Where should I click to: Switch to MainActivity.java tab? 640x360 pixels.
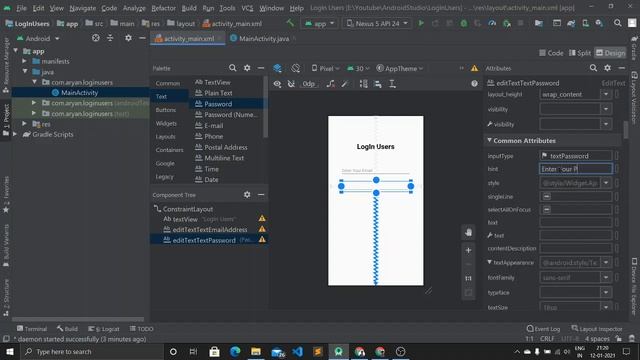pyautogui.click(x=263, y=38)
